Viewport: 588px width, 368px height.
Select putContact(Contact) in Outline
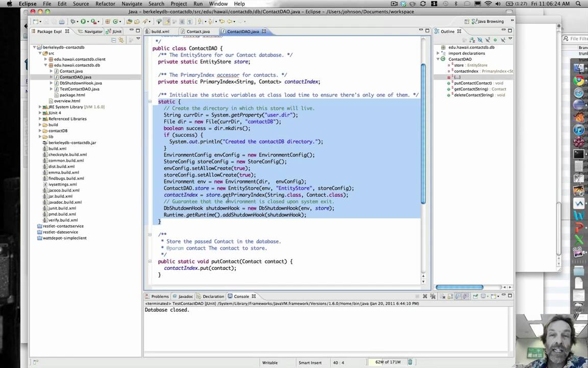click(476, 83)
